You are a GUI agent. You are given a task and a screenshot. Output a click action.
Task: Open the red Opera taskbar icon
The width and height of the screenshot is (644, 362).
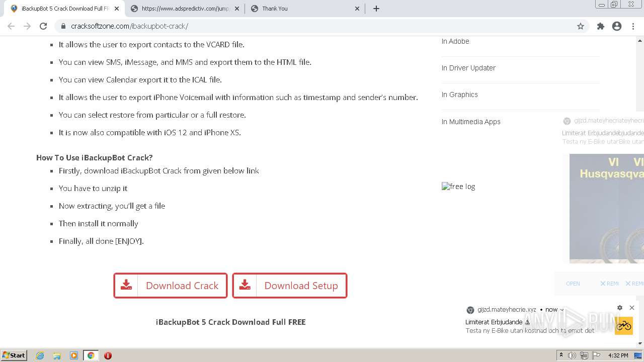tap(108, 355)
